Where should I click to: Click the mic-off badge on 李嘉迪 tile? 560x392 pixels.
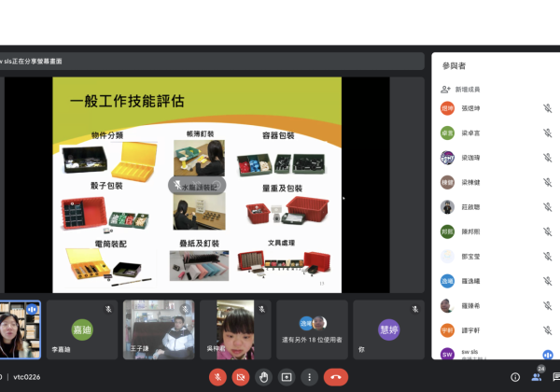[108, 309]
